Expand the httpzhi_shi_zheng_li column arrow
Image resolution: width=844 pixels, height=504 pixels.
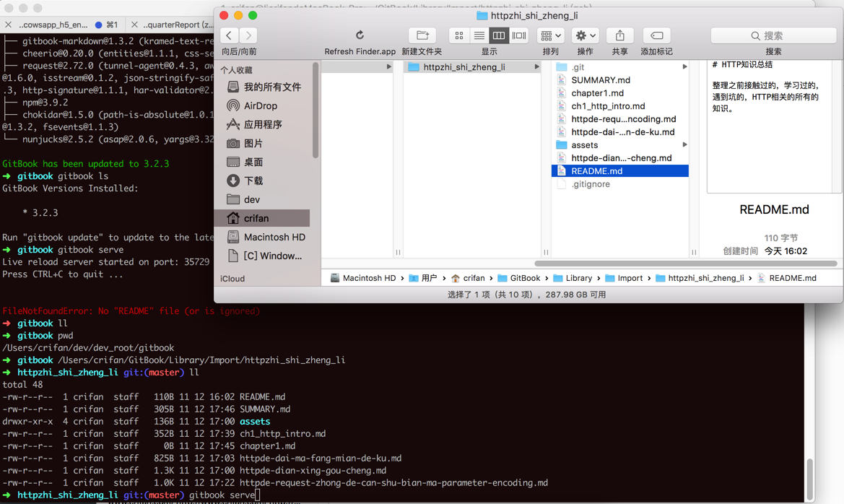tap(536, 66)
